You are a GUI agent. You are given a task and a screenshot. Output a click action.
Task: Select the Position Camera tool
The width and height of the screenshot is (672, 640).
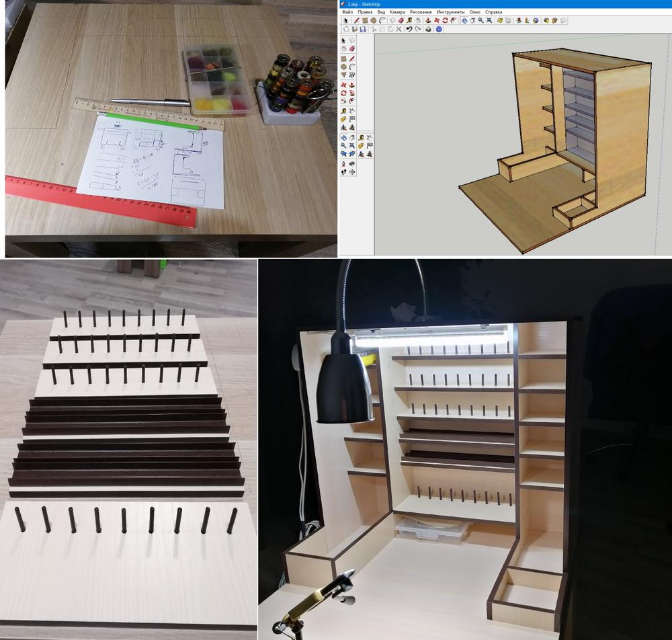tap(343, 163)
